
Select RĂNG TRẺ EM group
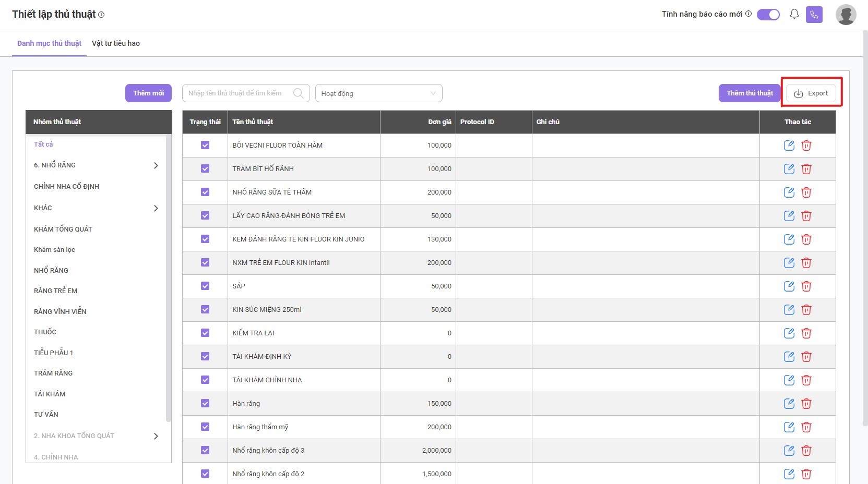56,291
